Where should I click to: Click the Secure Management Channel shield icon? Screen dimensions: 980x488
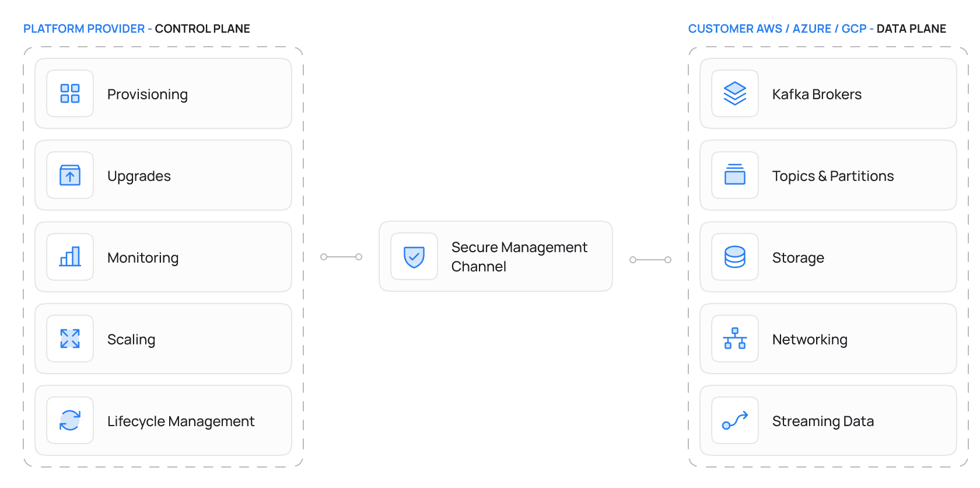(x=414, y=256)
